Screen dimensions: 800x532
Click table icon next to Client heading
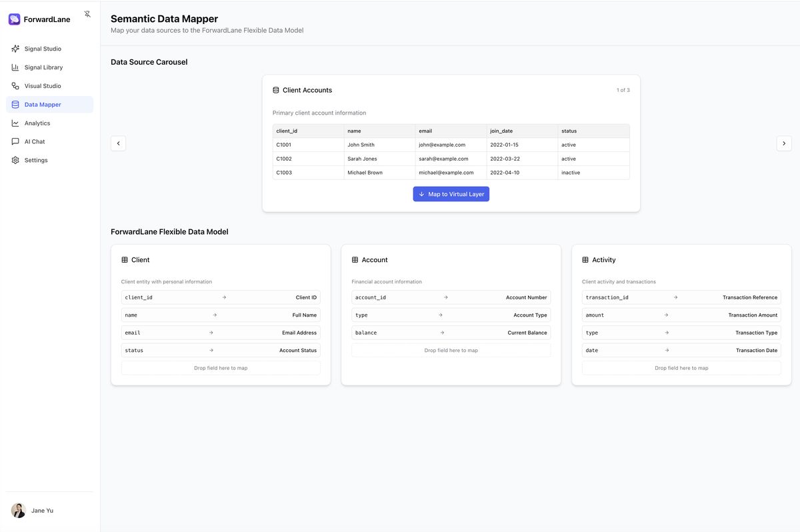pyautogui.click(x=125, y=260)
